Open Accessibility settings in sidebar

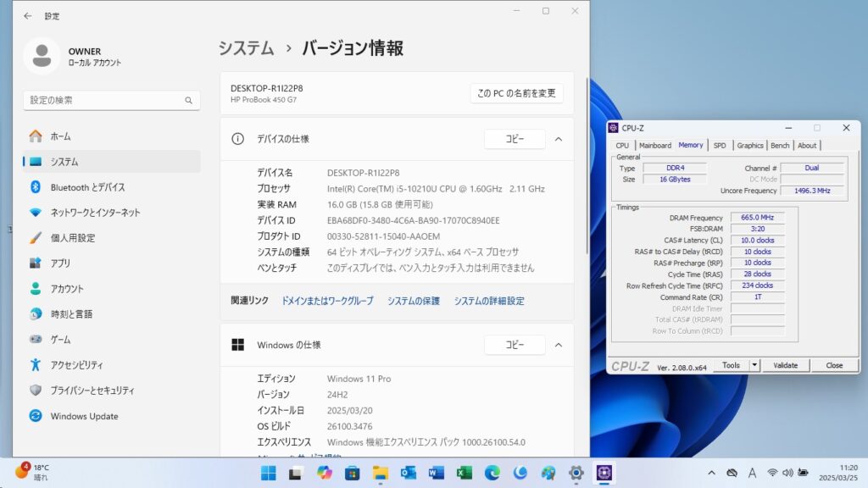coord(76,365)
